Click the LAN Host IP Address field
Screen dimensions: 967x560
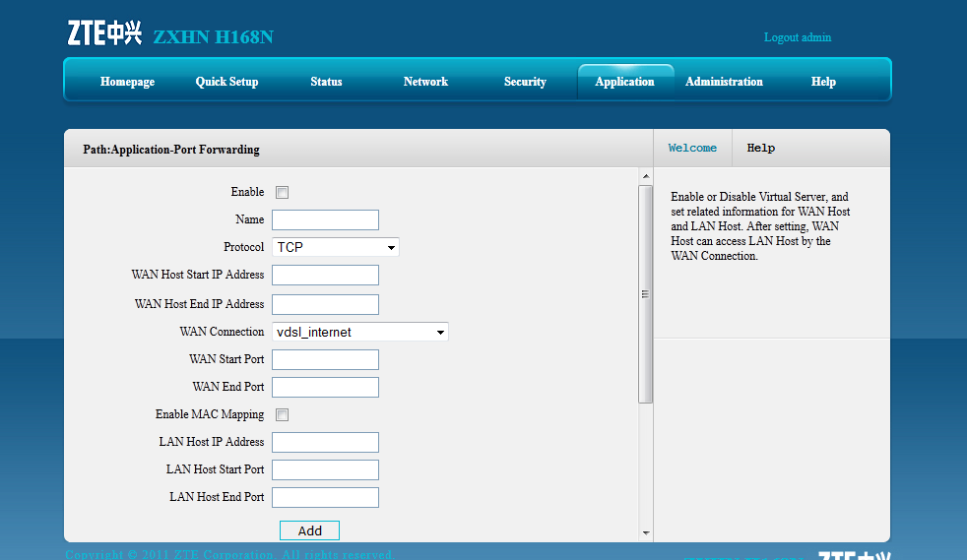(325, 442)
